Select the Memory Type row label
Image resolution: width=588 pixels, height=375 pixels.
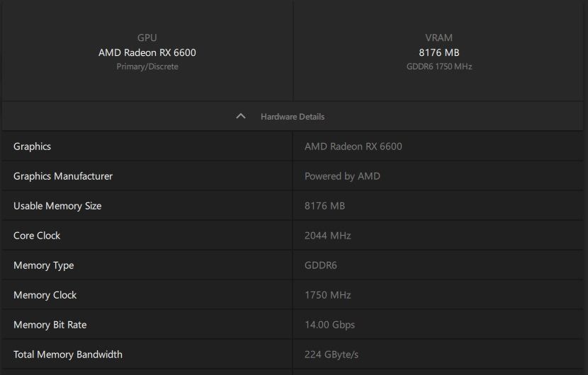pos(43,265)
